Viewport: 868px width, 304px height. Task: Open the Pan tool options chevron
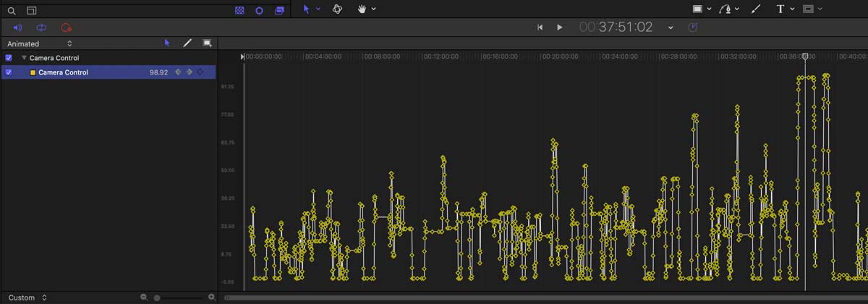pyautogui.click(x=373, y=9)
